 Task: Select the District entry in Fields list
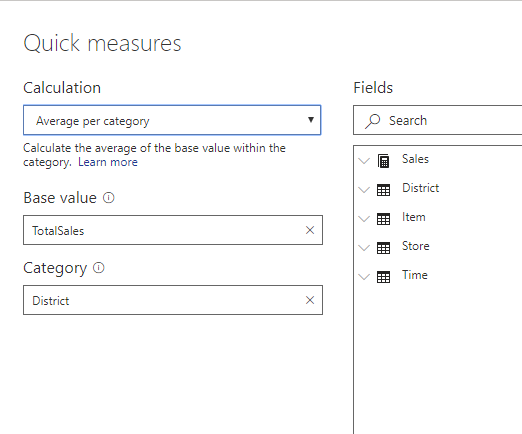[421, 188]
